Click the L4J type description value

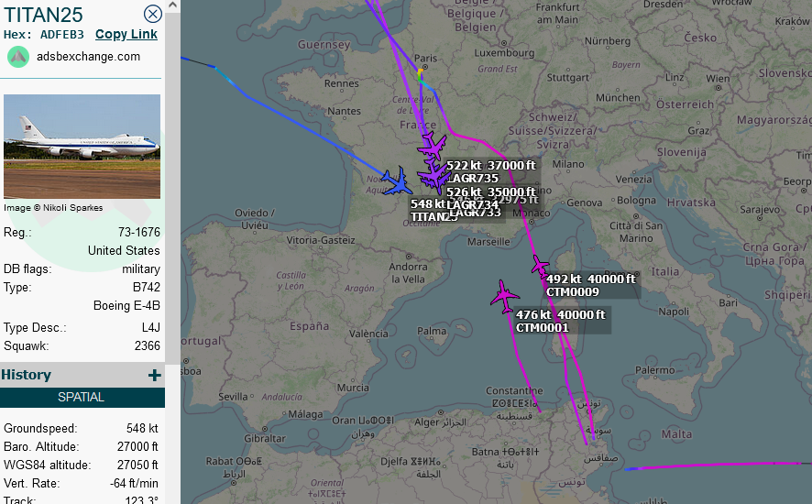151,328
